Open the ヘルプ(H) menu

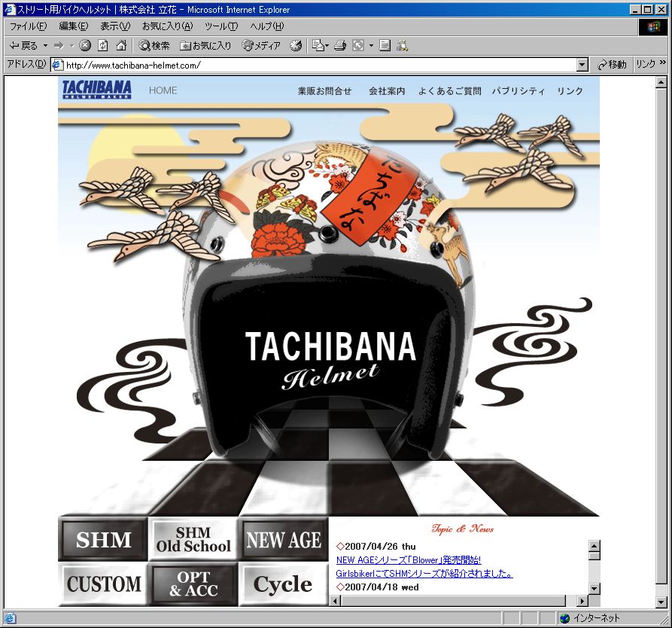click(266, 26)
